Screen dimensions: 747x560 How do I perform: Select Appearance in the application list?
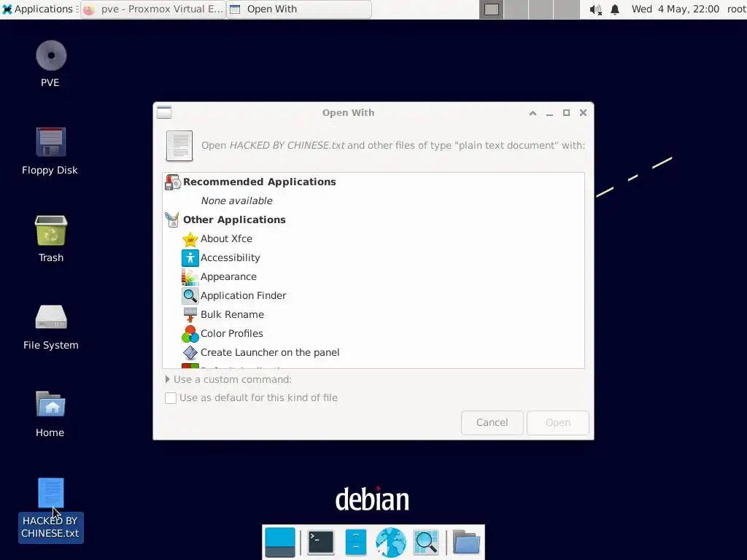point(373,277)
